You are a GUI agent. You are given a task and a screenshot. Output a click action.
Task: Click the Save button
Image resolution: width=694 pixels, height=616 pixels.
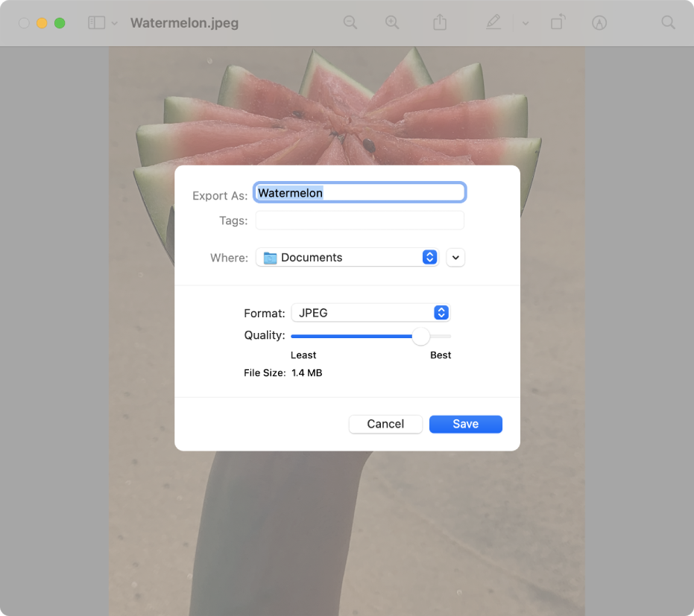(x=465, y=424)
